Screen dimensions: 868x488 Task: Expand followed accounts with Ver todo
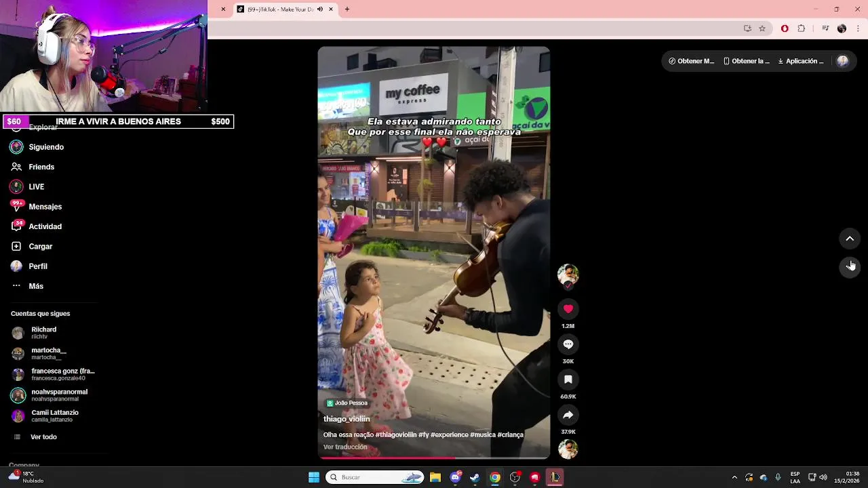coord(35,437)
